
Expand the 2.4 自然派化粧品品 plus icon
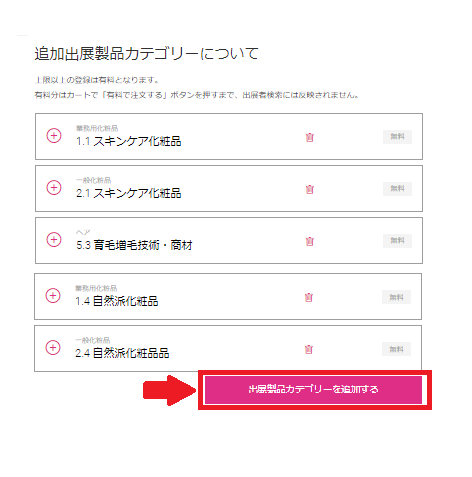tap(53, 348)
